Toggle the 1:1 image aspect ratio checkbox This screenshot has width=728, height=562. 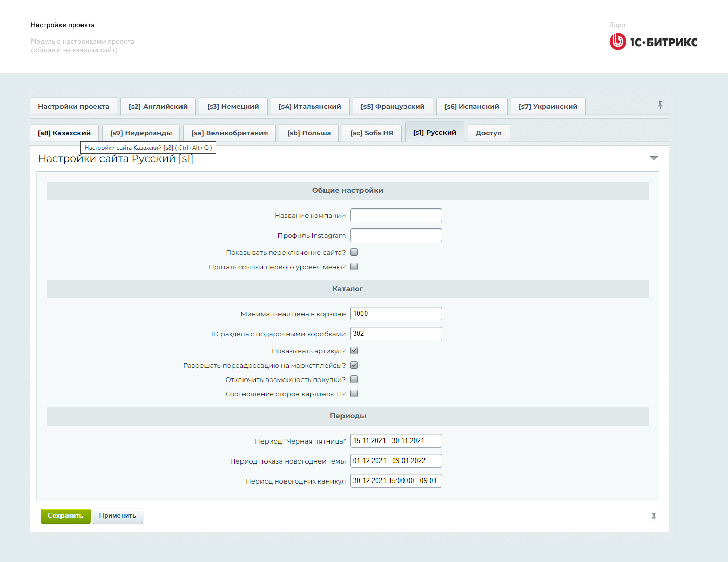354,394
